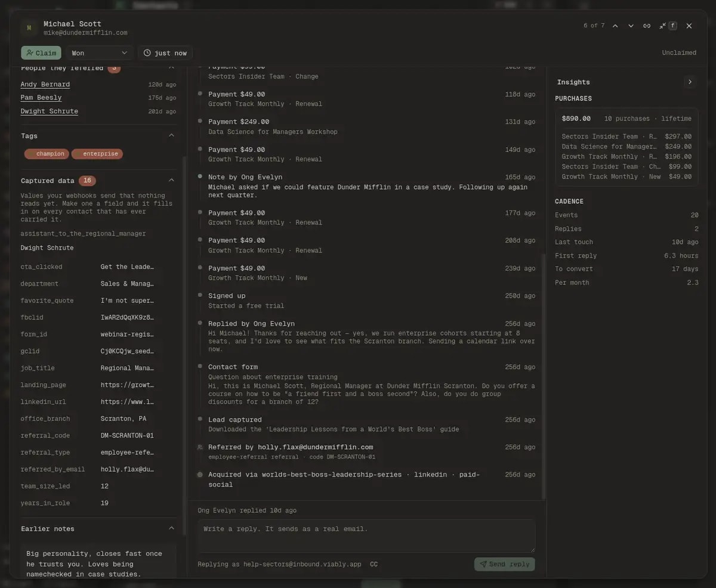Copy contact link via chain icon
716x588 pixels.
(647, 26)
